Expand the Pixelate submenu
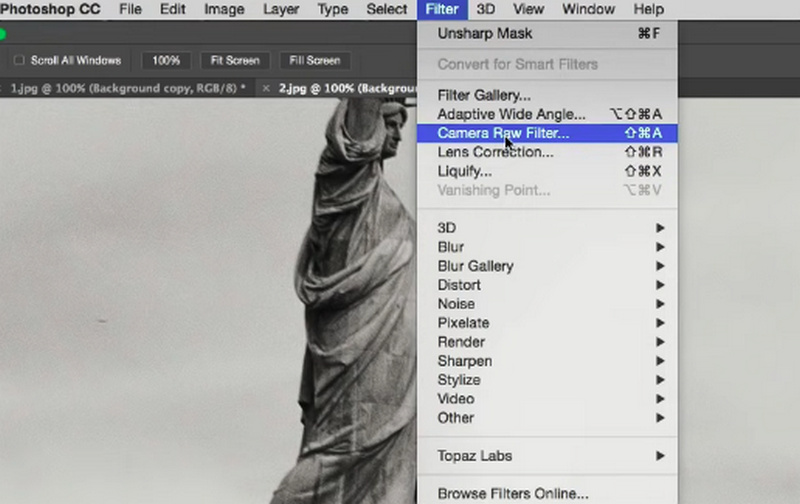The height and width of the screenshot is (504, 800). (x=547, y=323)
